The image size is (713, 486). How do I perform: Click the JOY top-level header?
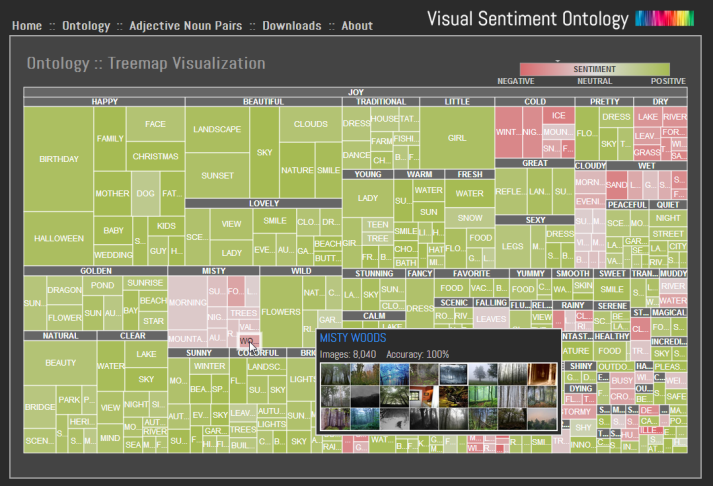click(356, 92)
